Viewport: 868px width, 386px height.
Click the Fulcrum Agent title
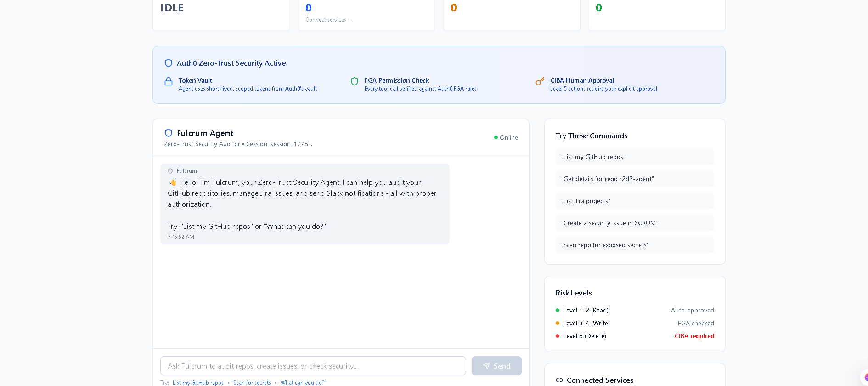(x=205, y=133)
